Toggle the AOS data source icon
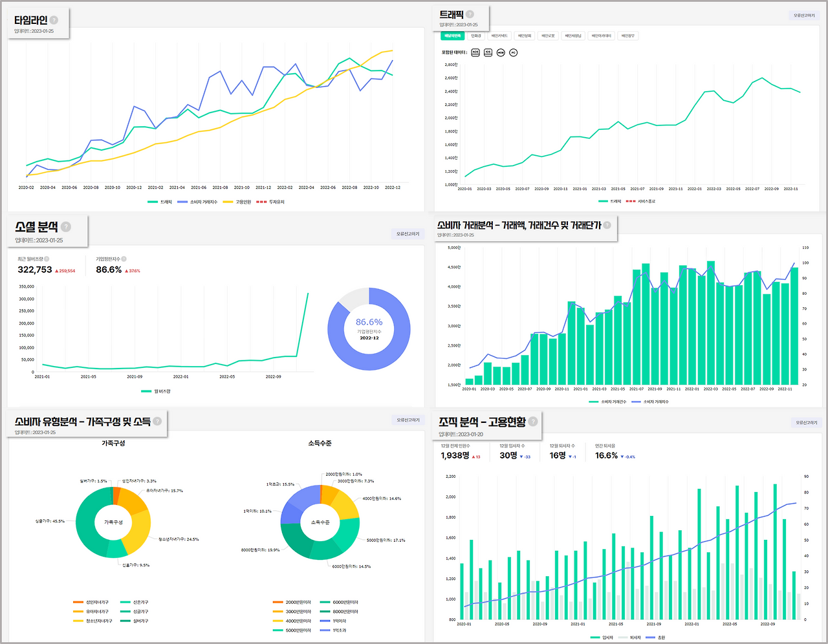 pos(475,52)
